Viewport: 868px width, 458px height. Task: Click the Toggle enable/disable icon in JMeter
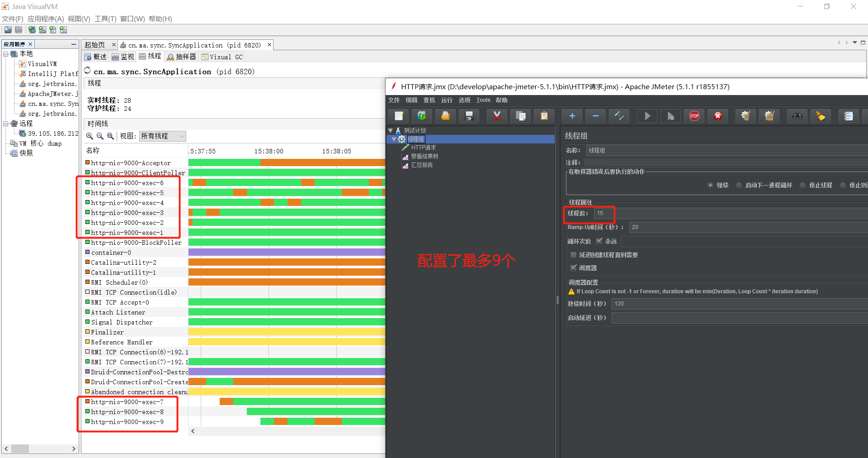pyautogui.click(x=619, y=116)
